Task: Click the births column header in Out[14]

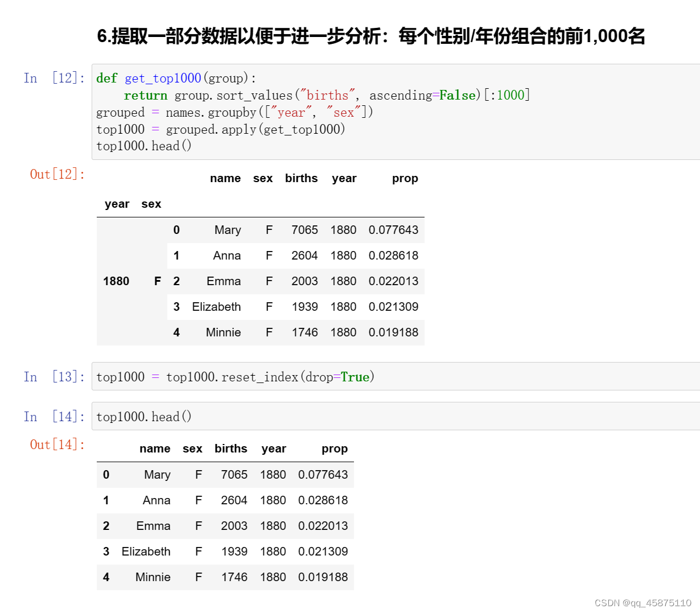Action: pos(231,449)
